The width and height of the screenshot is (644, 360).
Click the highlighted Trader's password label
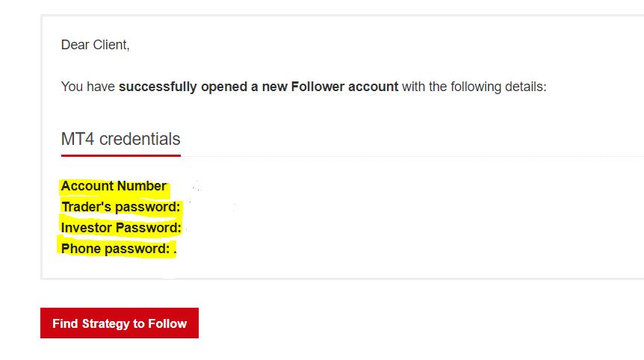pos(120,207)
